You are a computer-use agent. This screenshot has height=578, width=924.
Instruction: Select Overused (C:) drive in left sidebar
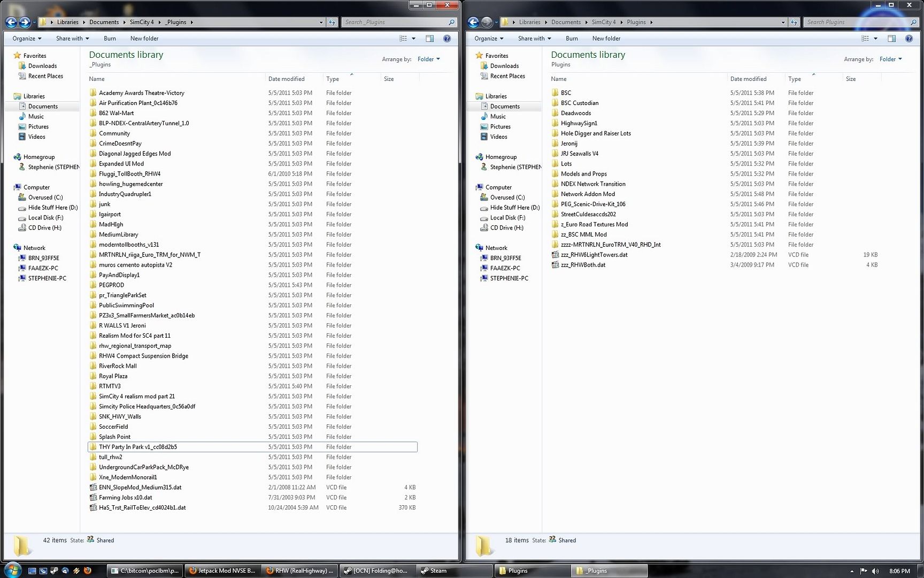45,197
